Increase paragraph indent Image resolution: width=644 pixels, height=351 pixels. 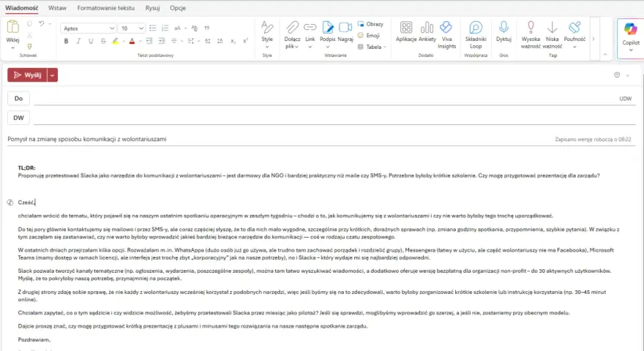coord(162,41)
